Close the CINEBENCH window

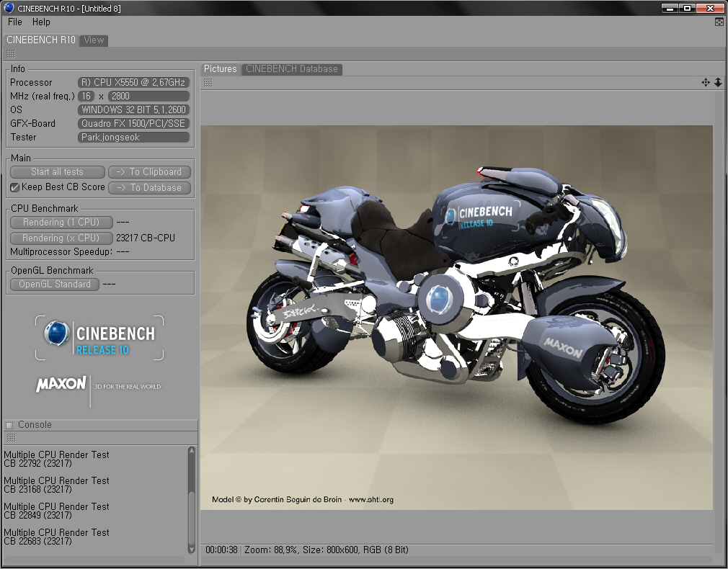click(x=711, y=8)
